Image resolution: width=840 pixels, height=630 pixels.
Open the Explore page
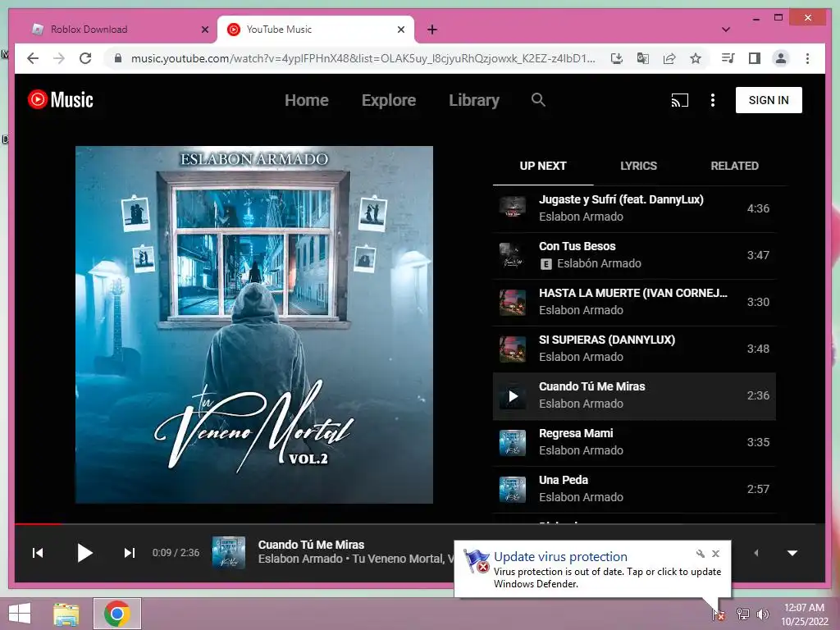click(x=389, y=100)
